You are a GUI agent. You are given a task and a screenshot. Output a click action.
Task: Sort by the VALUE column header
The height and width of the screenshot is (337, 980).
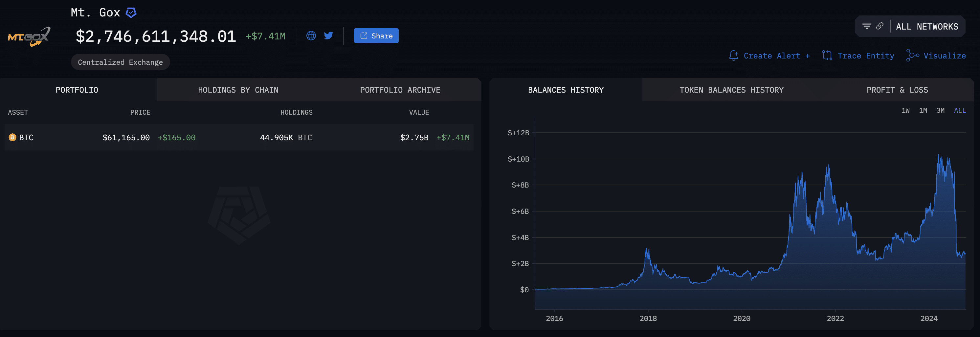(x=419, y=112)
